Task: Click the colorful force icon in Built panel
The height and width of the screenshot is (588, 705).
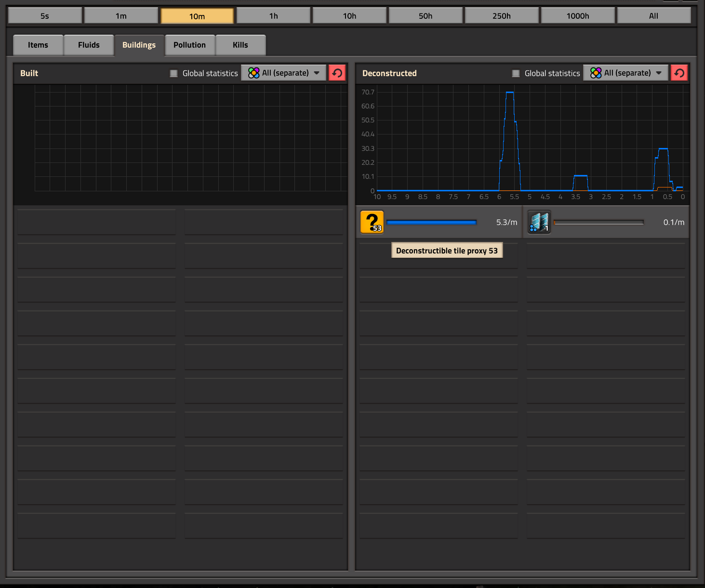Action: click(253, 73)
